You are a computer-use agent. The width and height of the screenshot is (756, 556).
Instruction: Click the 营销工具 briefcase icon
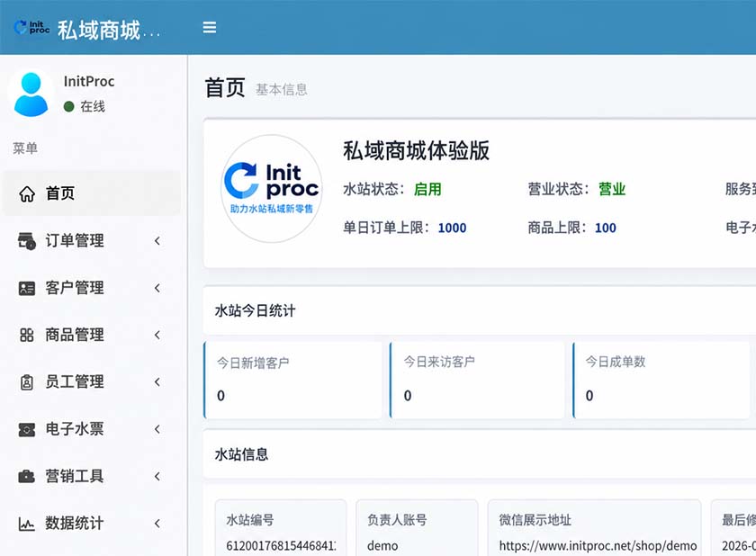(27, 477)
